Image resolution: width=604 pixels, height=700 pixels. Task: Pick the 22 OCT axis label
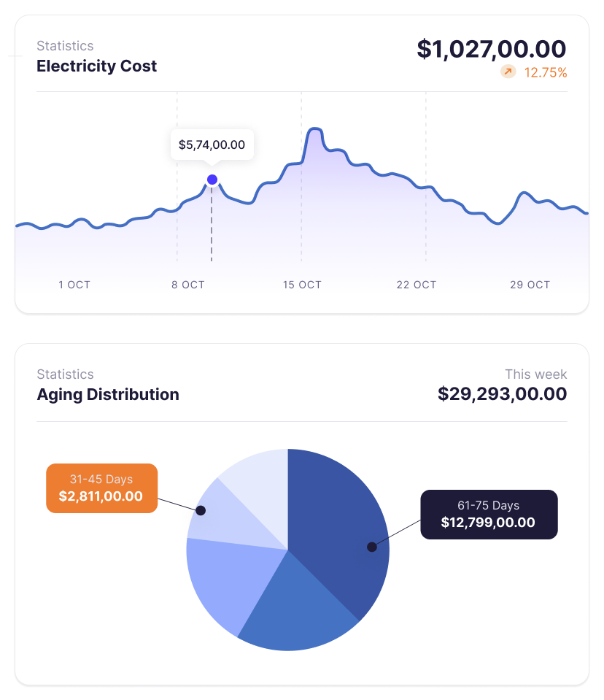[x=416, y=285]
